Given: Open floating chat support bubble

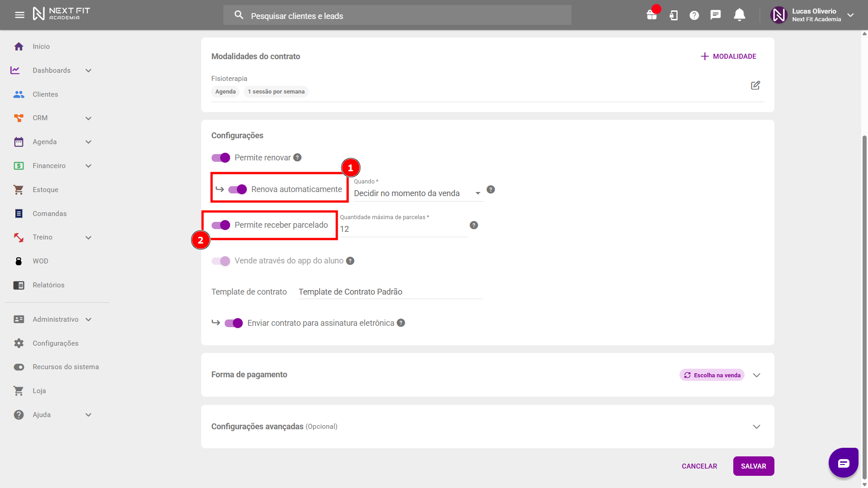Looking at the screenshot, I should pyautogui.click(x=843, y=463).
